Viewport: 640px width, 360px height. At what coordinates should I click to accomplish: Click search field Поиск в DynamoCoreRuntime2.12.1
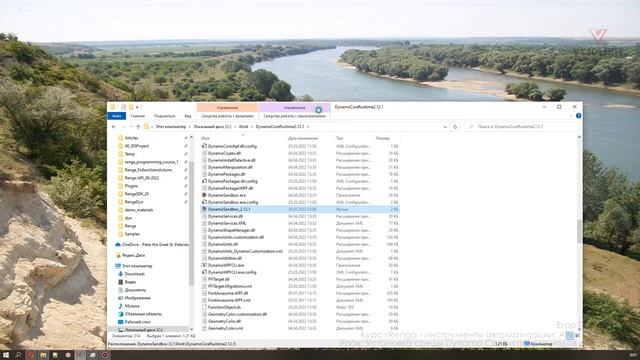(x=522, y=127)
